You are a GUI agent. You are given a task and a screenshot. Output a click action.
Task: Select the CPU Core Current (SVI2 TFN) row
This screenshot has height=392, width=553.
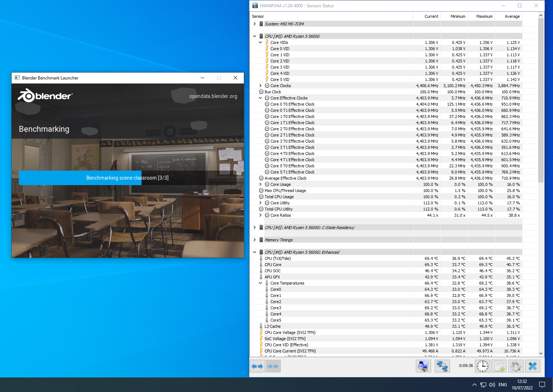point(386,351)
